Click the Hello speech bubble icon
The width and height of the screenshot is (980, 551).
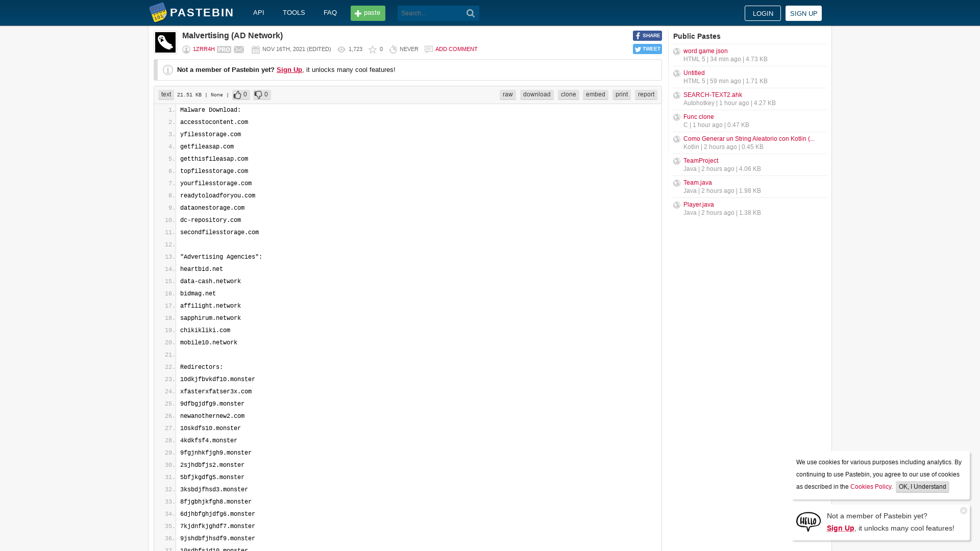(808, 522)
